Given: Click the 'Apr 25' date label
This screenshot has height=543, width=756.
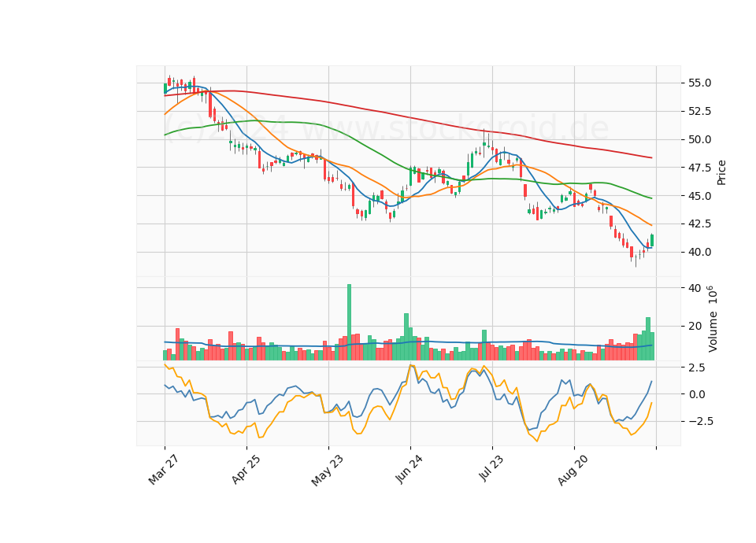Looking at the screenshot, I should click(x=246, y=469).
